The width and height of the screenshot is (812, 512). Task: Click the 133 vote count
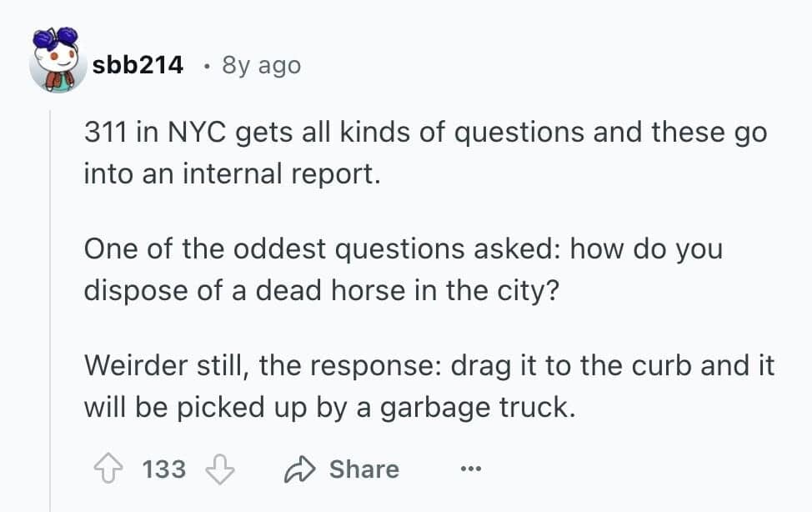pos(164,469)
